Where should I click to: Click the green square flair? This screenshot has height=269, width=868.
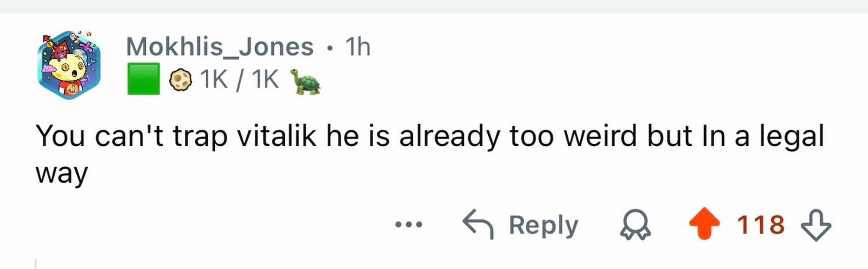[x=143, y=79]
